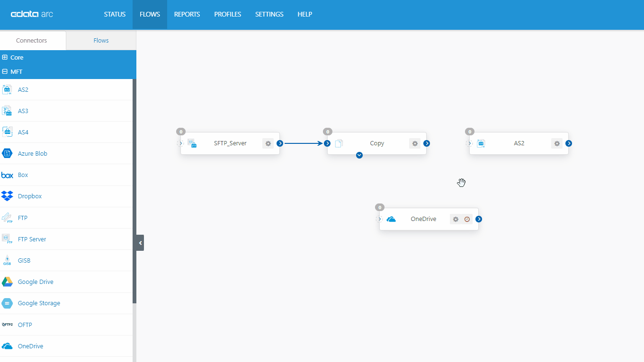
Task: Select the Google Drive connector icon
Action: (x=7, y=282)
